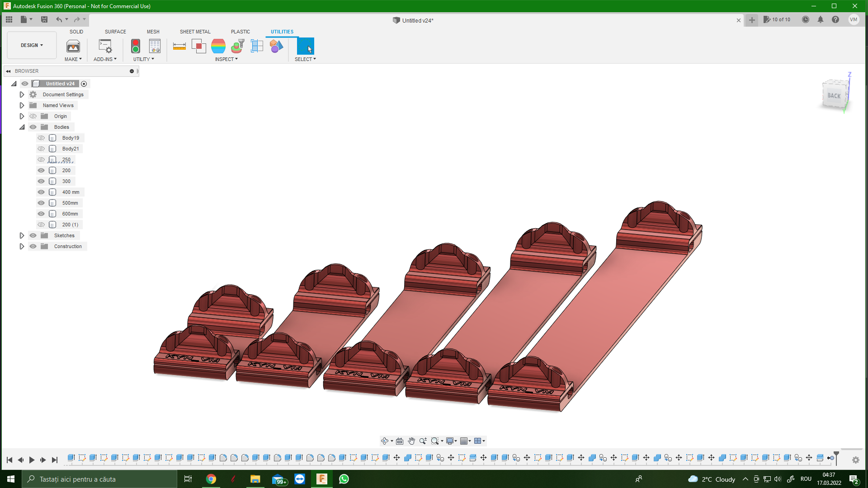Collapse the Bodies folder
Viewport: 868px width, 488px height.
(22, 127)
